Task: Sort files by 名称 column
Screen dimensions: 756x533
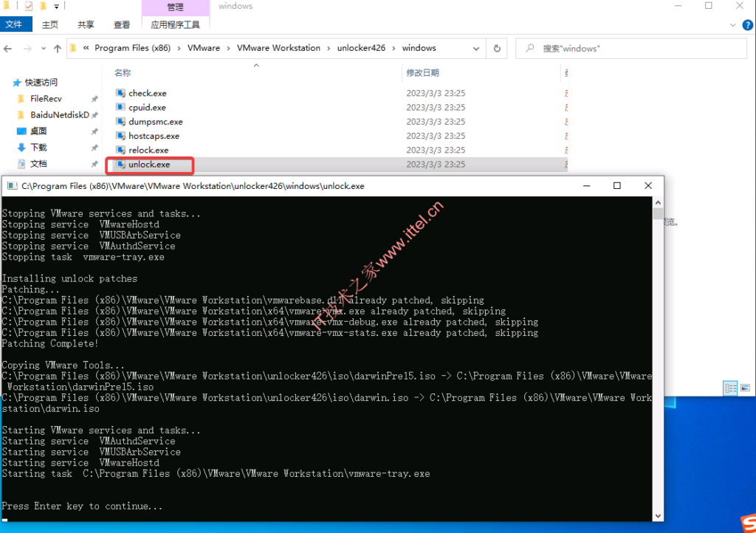Action: pos(123,73)
